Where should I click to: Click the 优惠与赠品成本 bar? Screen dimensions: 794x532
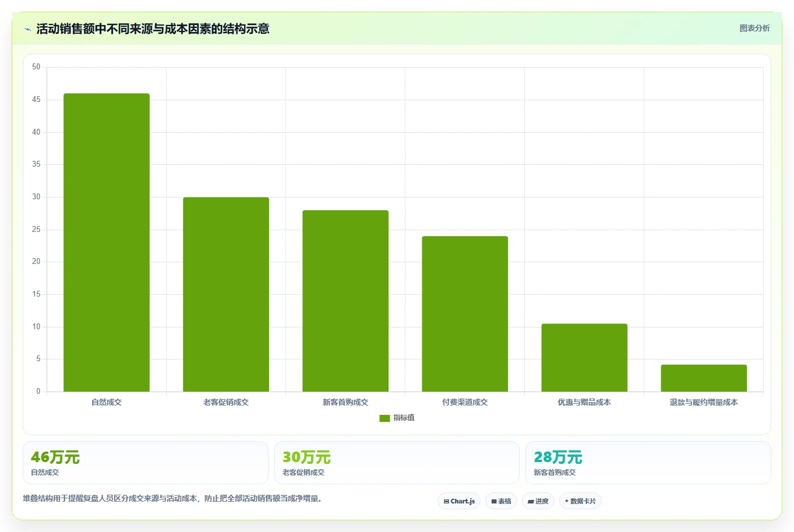(x=584, y=358)
